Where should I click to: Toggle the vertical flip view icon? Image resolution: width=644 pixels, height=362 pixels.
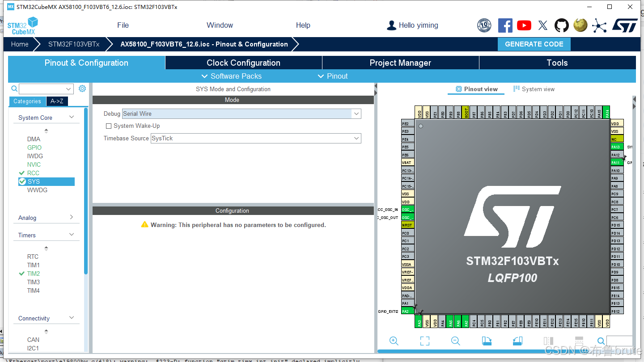point(548,341)
